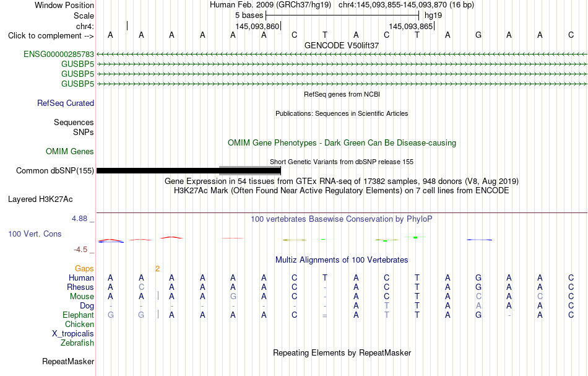Select the Dog alignment row label
This screenshot has width=588, height=376.
coord(87,306)
